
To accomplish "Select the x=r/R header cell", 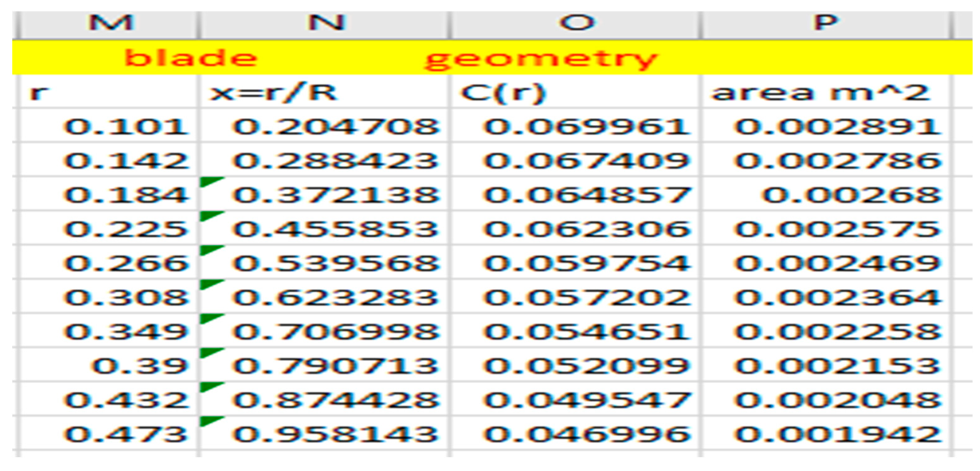I will 323,92.
